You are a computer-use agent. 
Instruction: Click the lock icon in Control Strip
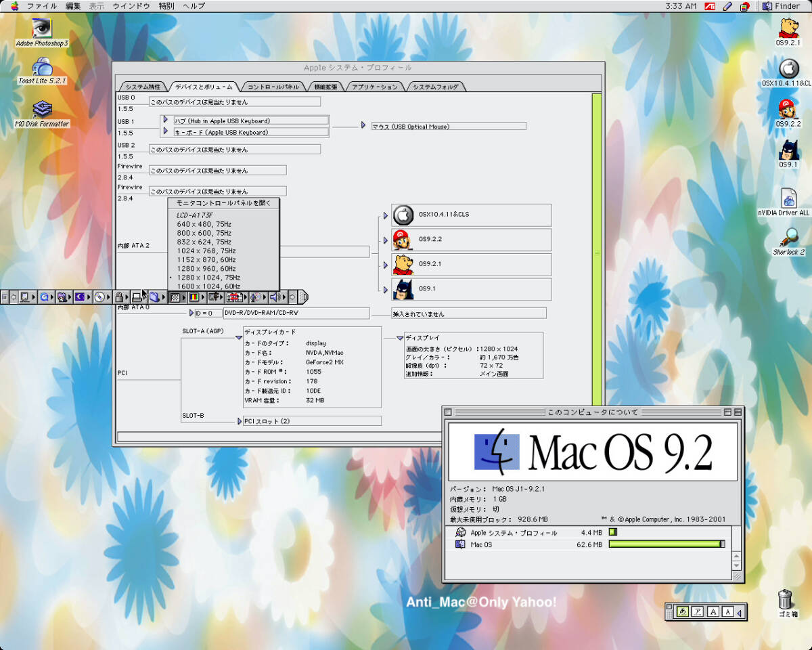pos(119,297)
